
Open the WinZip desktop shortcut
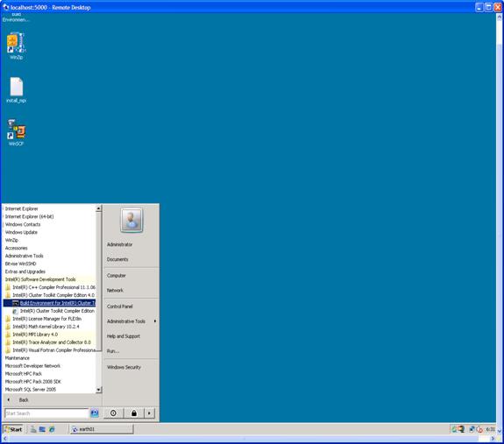16,46
